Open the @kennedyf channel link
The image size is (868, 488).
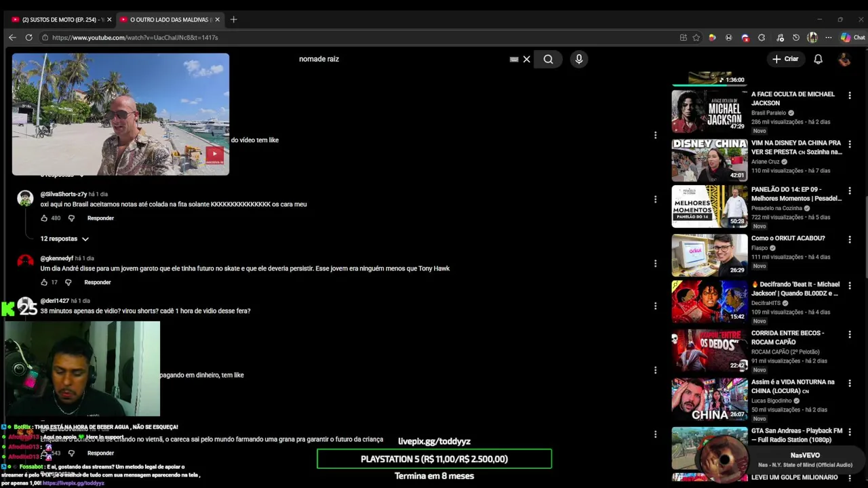coord(56,258)
